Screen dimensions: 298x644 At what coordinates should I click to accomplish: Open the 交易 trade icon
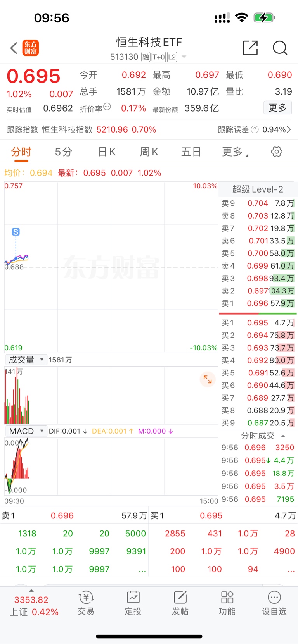pos(86,603)
